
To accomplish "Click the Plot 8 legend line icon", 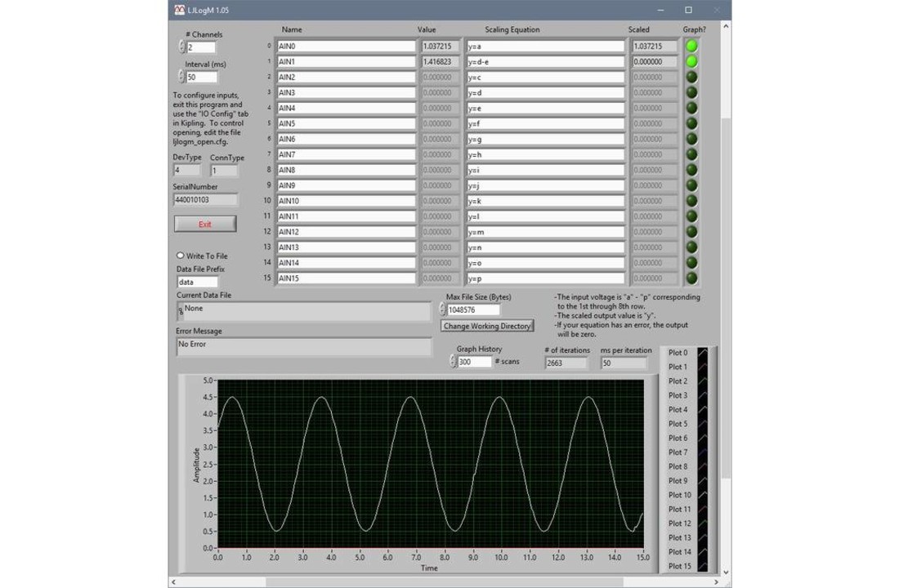I will [x=703, y=466].
